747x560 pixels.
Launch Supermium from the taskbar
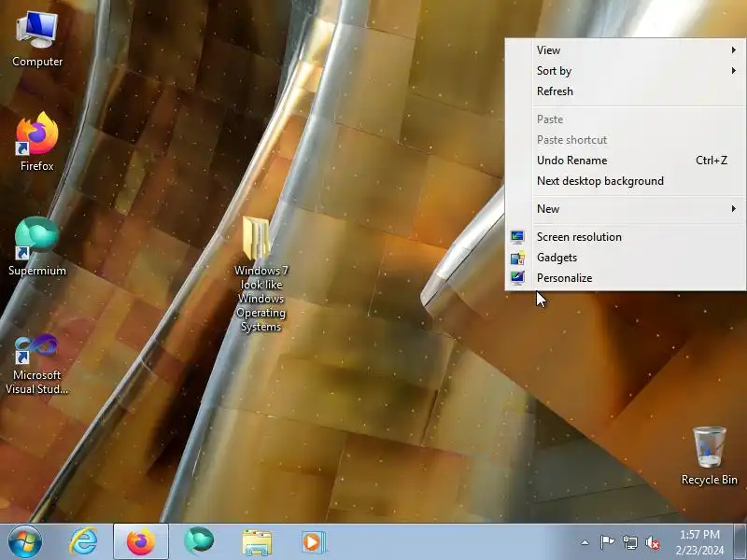pos(199,542)
